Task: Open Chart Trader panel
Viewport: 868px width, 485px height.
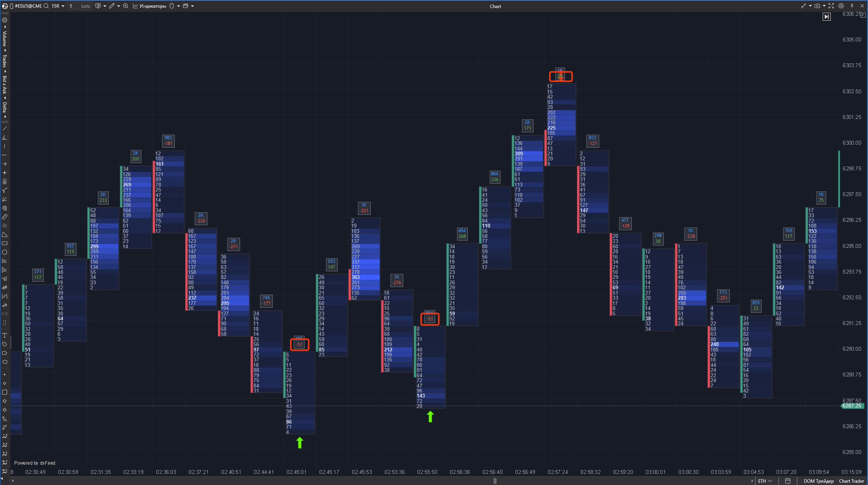Action: [851, 481]
